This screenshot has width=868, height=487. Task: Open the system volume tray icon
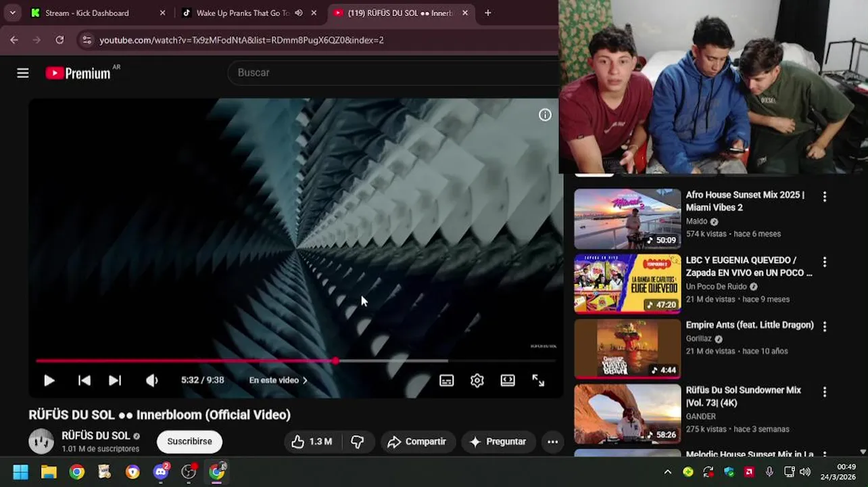[805, 472]
